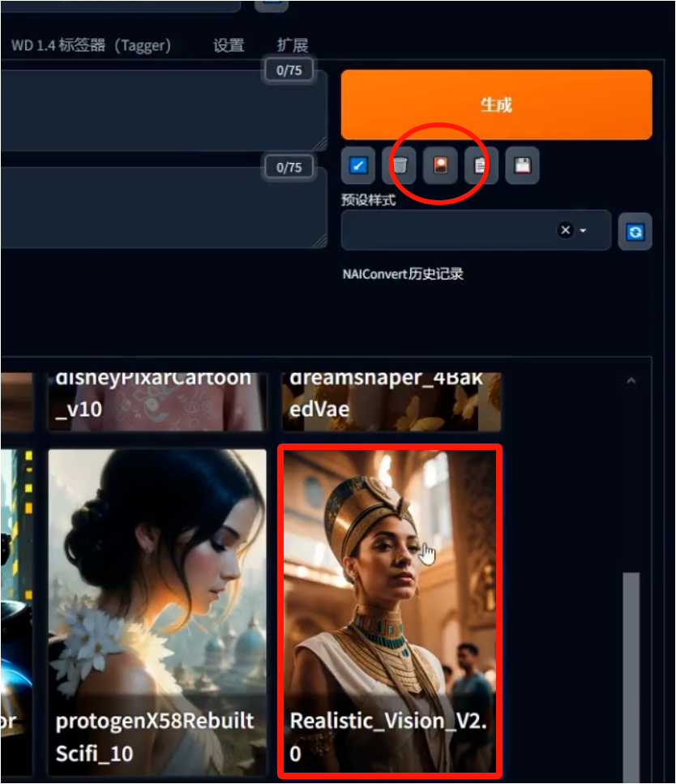The height and width of the screenshot is (784, 676).
Task: Clear the preset style selection X
Action: 566,230
